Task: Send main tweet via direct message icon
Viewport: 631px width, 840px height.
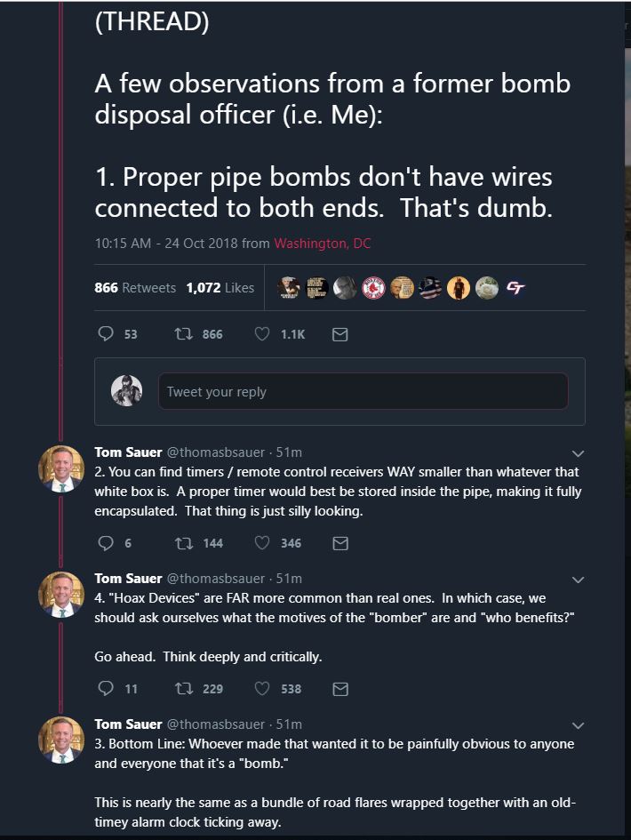Action: 339,334
